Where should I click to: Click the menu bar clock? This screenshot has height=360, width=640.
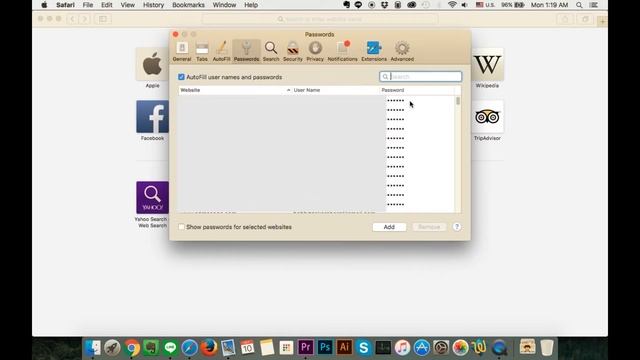tap(549, 5)
